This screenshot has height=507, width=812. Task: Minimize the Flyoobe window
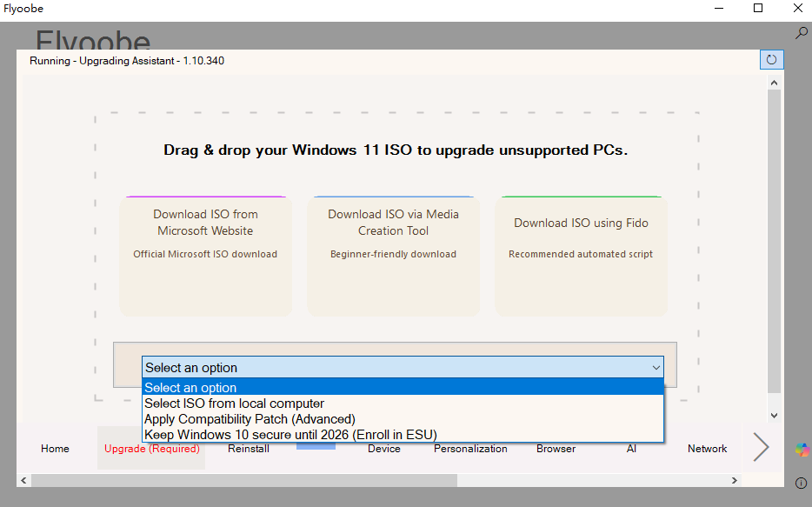719,9
